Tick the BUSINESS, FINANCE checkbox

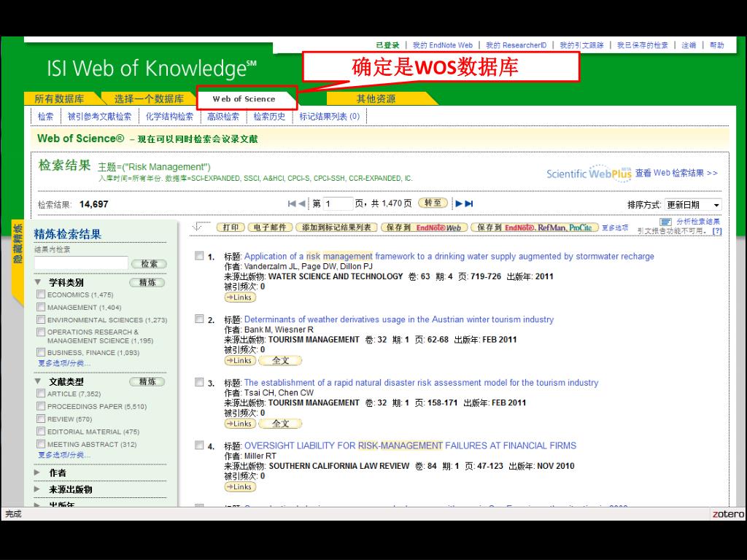pyautogui.click(x=41, y=352)
